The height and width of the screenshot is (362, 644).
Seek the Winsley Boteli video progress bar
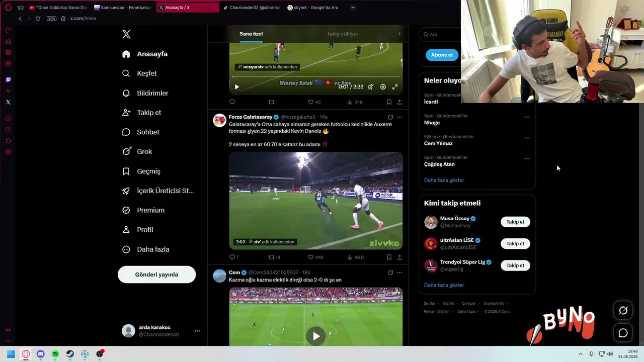316,77
